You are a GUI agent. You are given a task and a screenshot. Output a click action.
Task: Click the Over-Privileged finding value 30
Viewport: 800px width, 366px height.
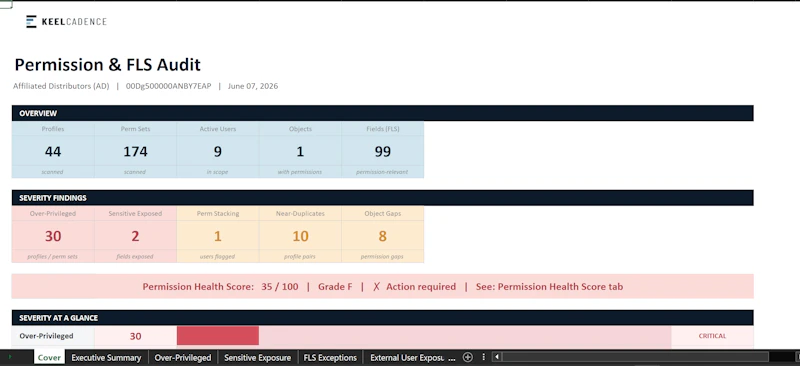coord(53,236)
